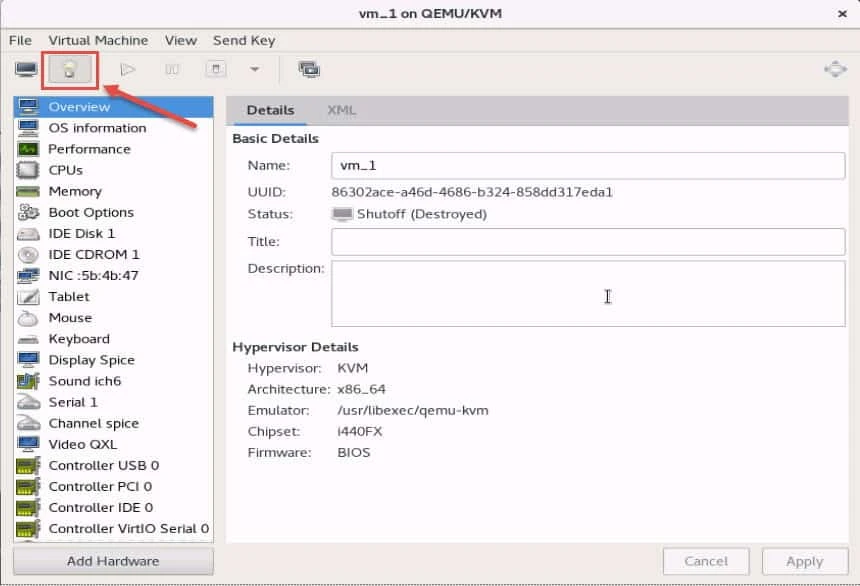Open the Virtual Machine menu
The width and height of the screenshot is (860, 586).
click(98, 40)
